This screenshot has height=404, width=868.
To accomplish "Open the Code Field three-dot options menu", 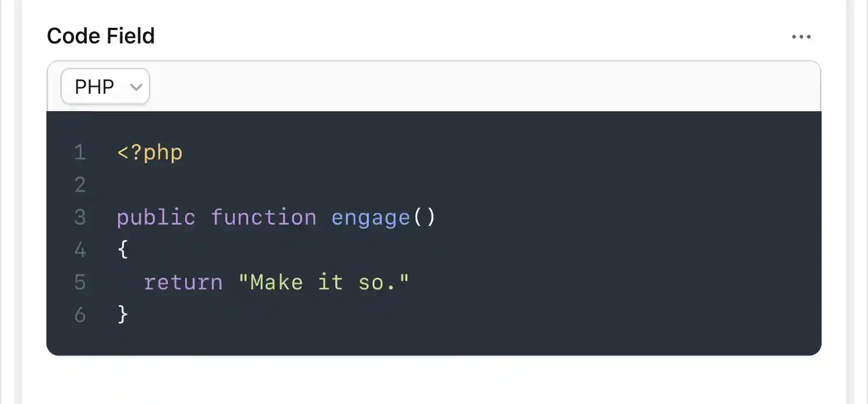I will [801, 37].
